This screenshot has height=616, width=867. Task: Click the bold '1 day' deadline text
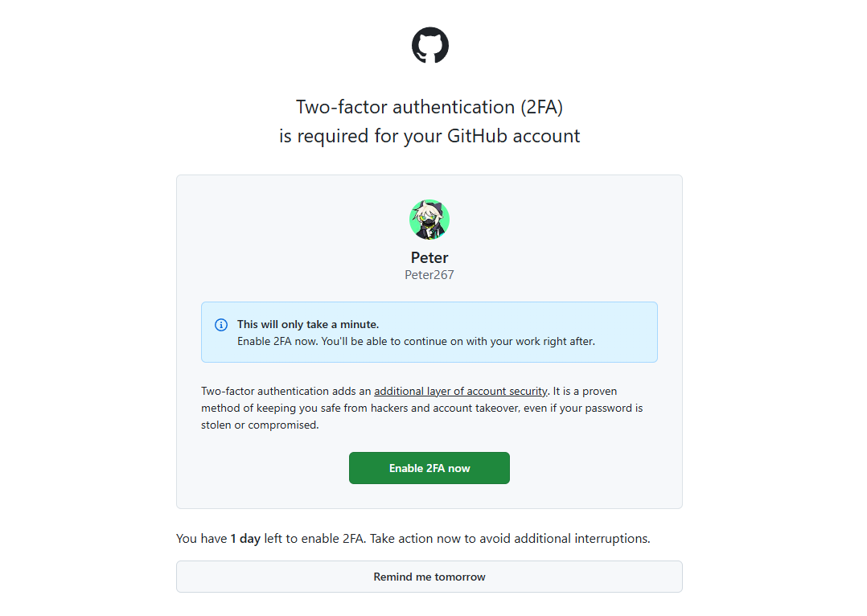(x=244, y=538)
